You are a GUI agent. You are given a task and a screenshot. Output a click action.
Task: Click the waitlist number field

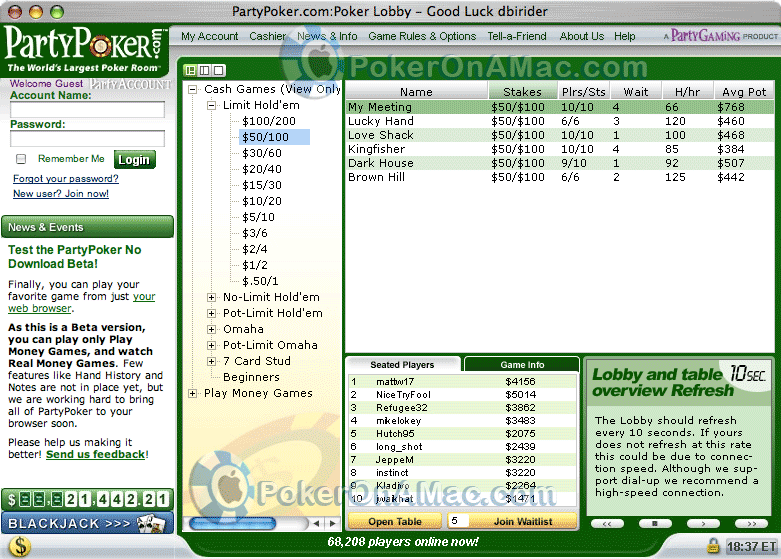(x=458, y=521)
